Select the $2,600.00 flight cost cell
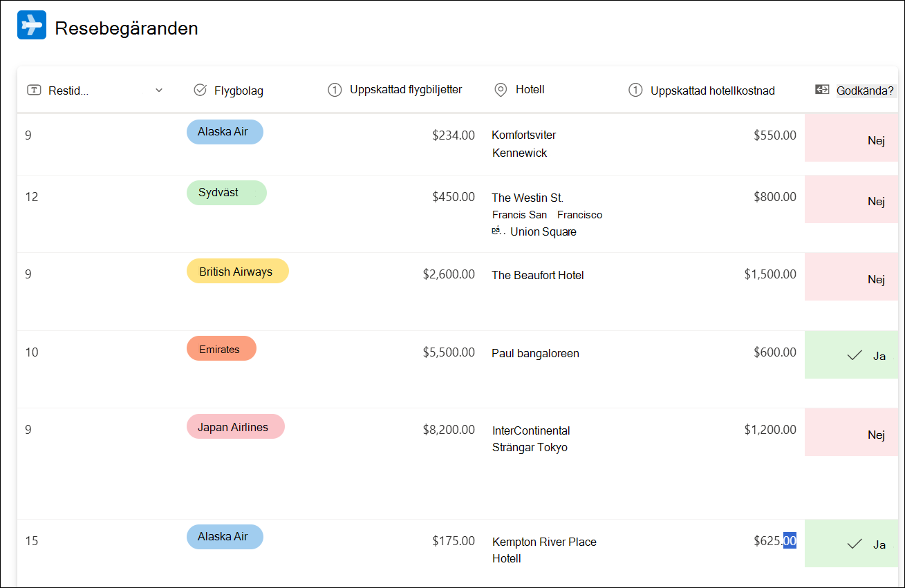 coord(449,274)
